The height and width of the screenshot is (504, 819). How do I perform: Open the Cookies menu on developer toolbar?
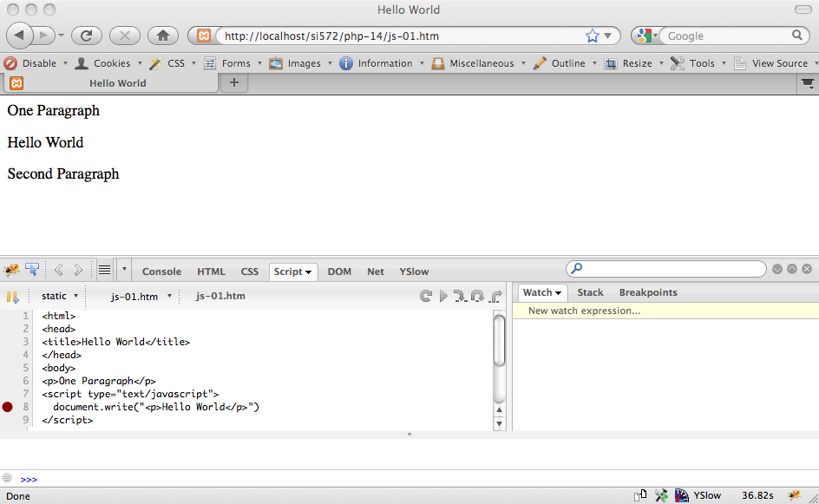pos(108,63)
